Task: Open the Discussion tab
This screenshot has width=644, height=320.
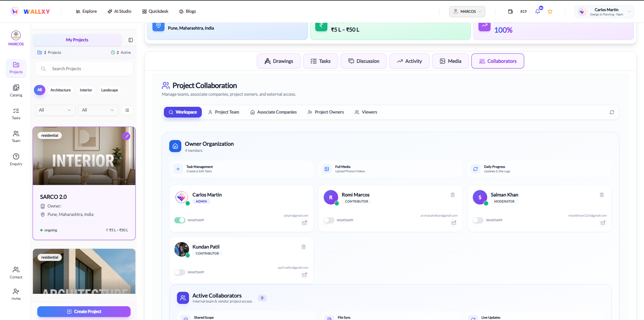Action: 364,61
